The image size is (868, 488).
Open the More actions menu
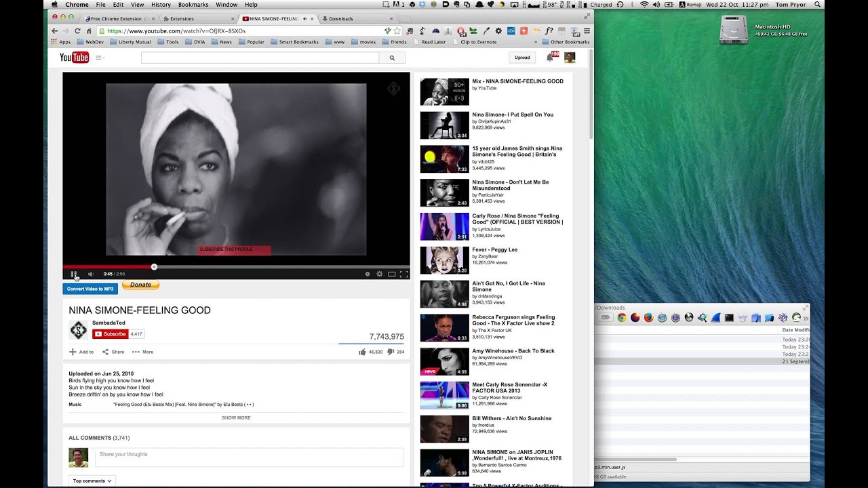click(142, 352)
